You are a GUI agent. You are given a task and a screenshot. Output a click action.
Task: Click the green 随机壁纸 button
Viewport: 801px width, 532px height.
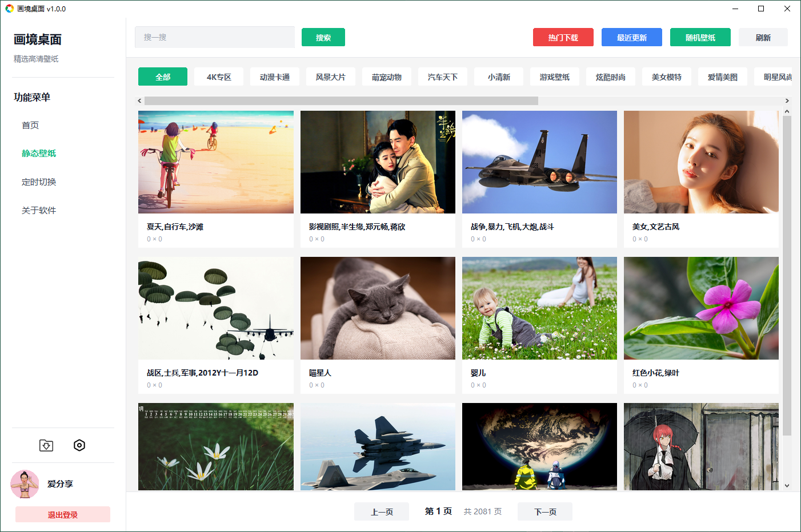pos(700,38)
